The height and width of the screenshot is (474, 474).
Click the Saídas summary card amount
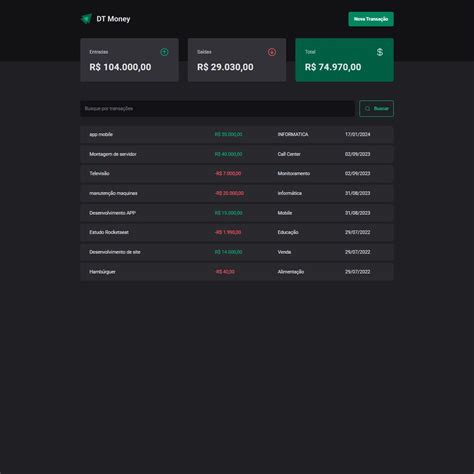coord(225,67)
